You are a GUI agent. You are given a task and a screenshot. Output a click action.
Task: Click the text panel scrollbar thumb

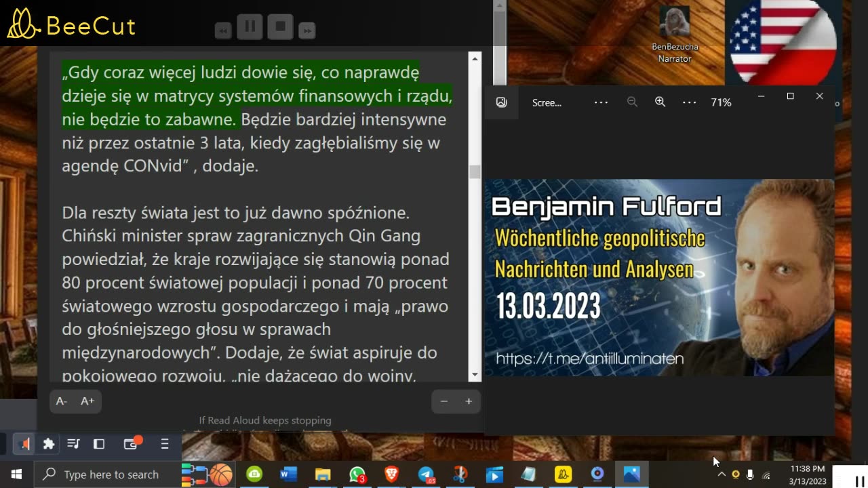475,171
